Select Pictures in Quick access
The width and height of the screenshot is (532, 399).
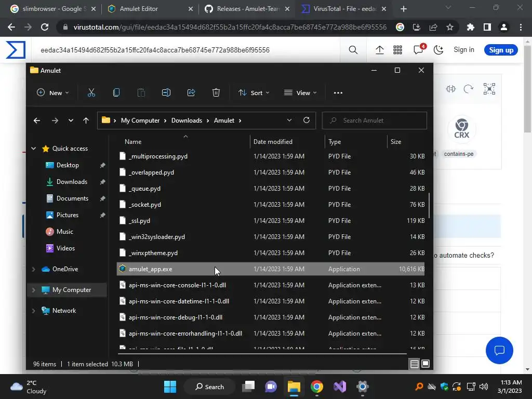pyautogui.click(x=67, y=215)
